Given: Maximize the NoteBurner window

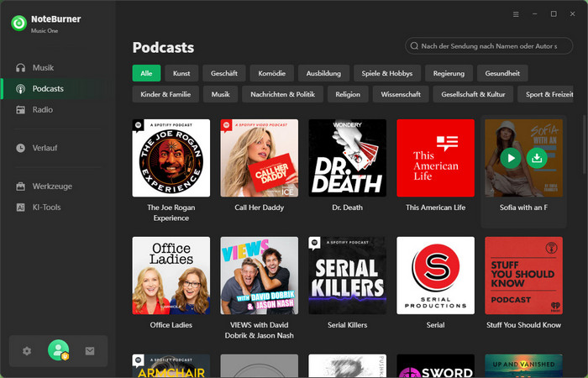Looking at the screenshot, I should click(554, 14).
